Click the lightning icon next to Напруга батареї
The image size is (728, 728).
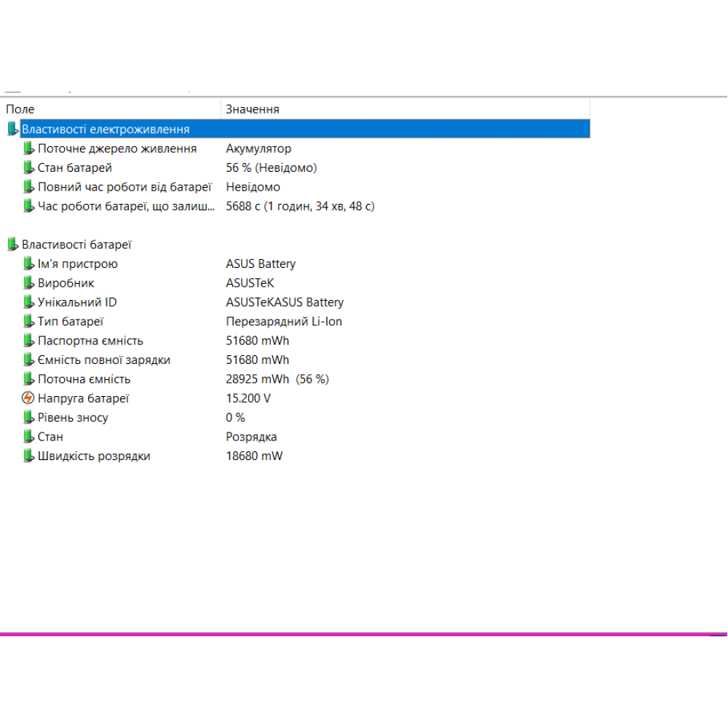coord(28,398)
